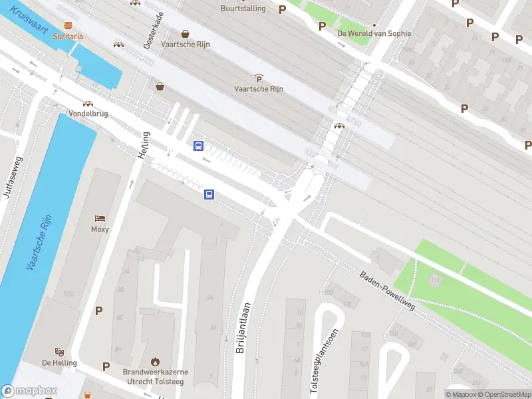Select the Buurtstalling label
This screenshot has height=399, width=532.
click(x=243, y=8)
